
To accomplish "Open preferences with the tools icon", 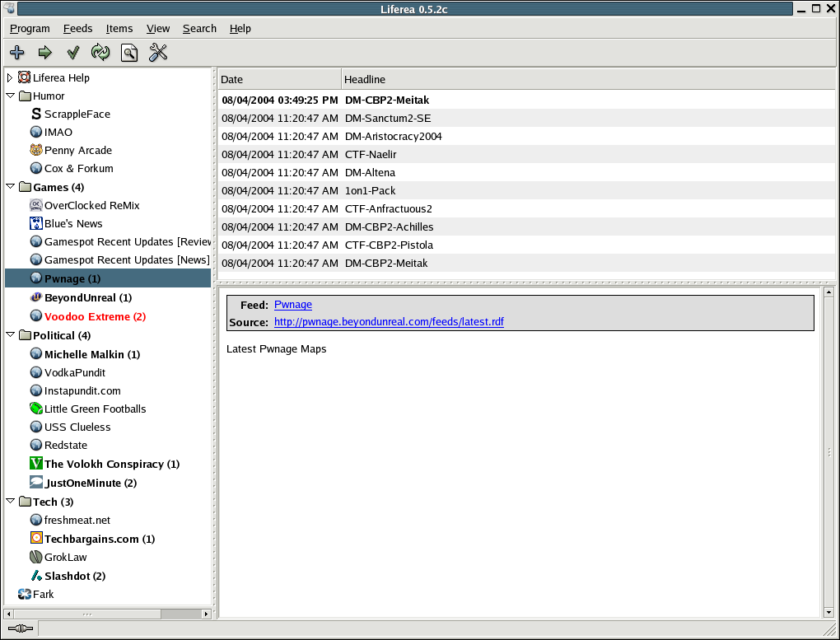I will tap(158, 53).
